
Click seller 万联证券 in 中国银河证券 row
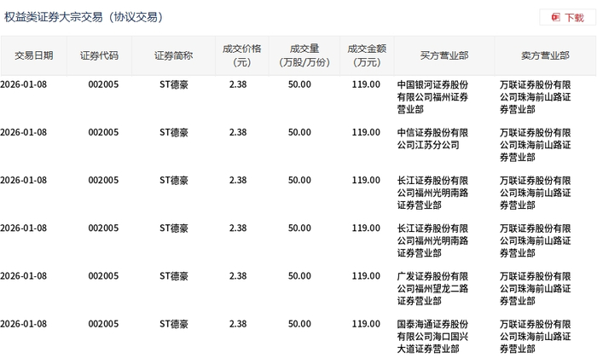[x=535, y=97]
